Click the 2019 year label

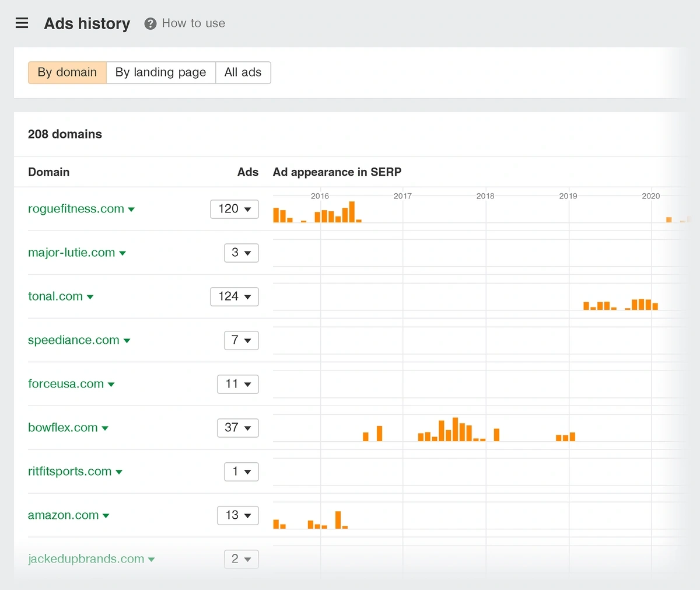click(568, 196)
